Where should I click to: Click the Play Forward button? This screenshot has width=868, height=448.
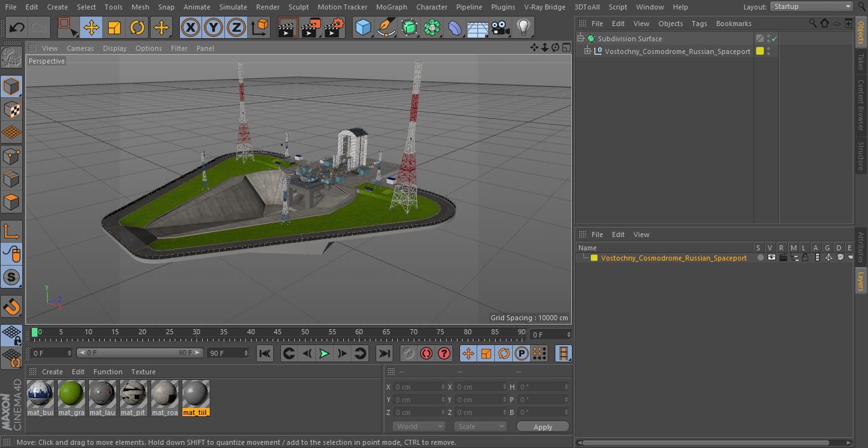pyautogui.click(x=324, y=353)
